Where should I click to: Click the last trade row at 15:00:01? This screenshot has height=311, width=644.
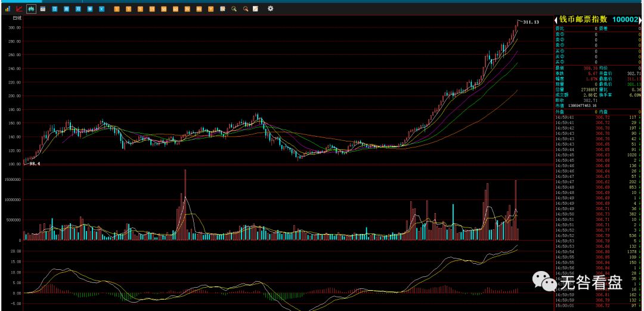[x=597, y=305]
